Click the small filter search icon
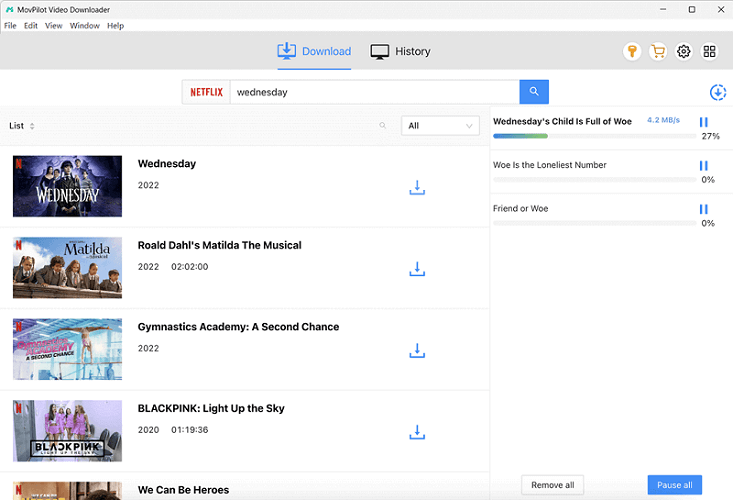Viewport: 733px width, 500px height. point(382,125)
